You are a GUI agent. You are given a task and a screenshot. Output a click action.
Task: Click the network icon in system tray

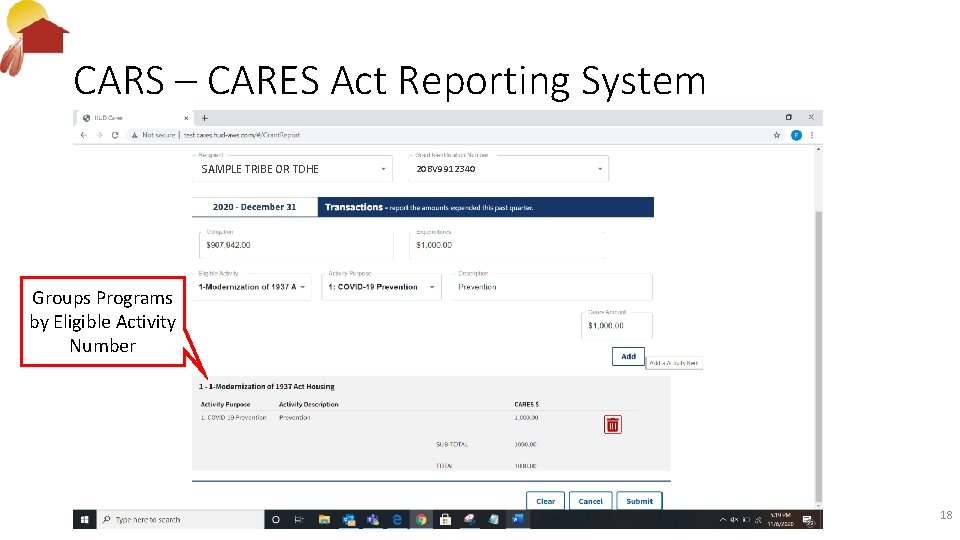(x=757, y=519)
